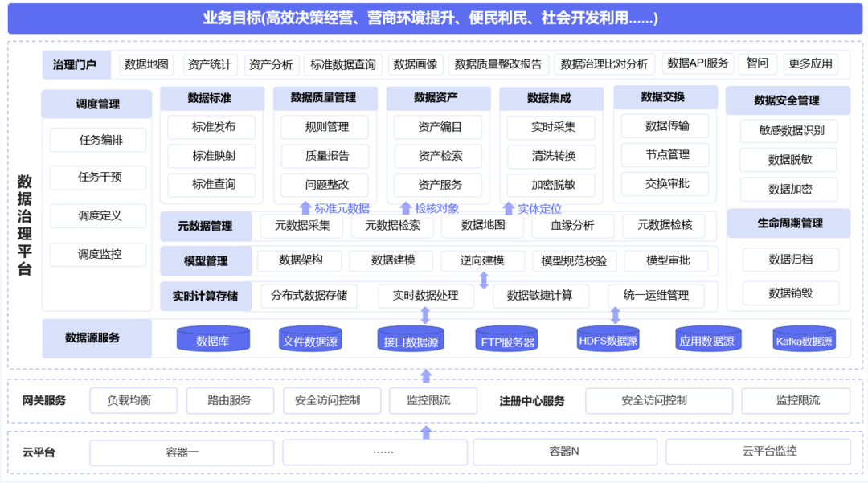Click 统一运维管理 box

click(656, 296)
